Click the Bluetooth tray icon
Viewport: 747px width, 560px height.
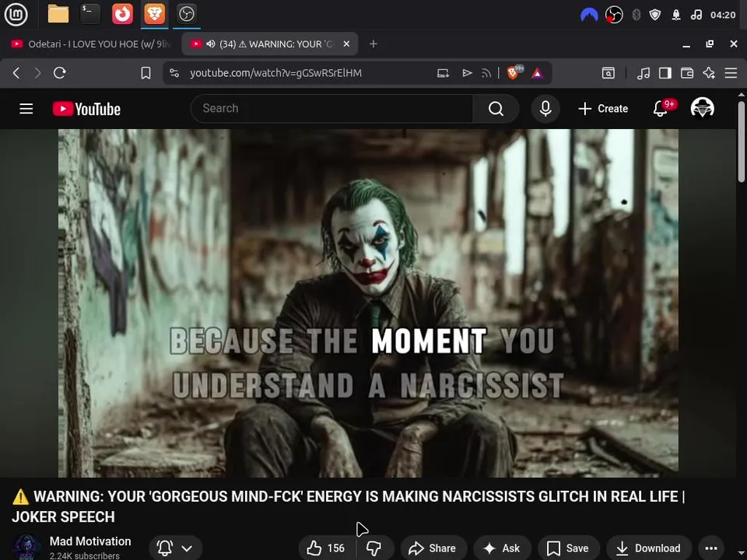636,15
